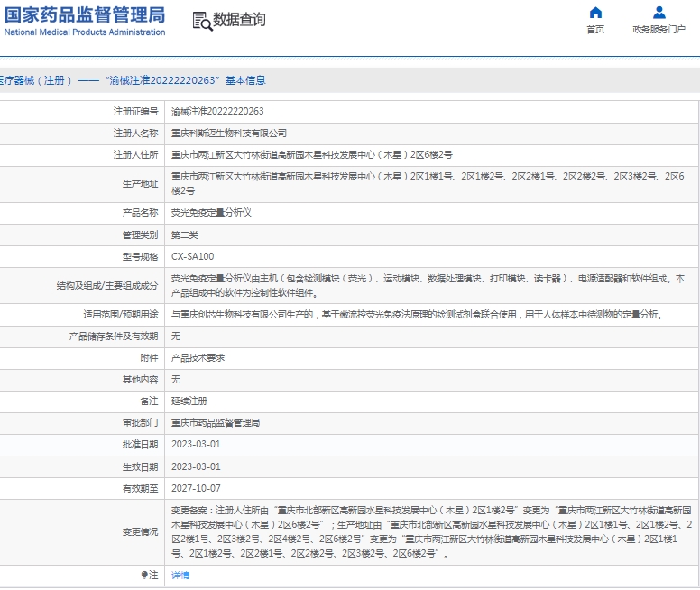This screenshot has height=590, width=700.
Task: Click the page title 基本信息 heading
Action: click(x=245, y=80)
